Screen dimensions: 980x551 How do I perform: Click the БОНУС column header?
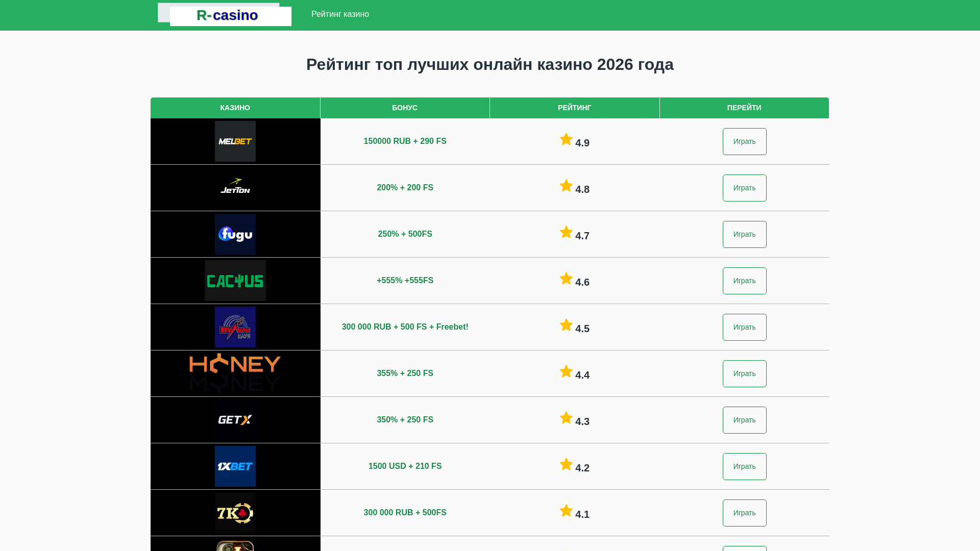click(405, 108)
